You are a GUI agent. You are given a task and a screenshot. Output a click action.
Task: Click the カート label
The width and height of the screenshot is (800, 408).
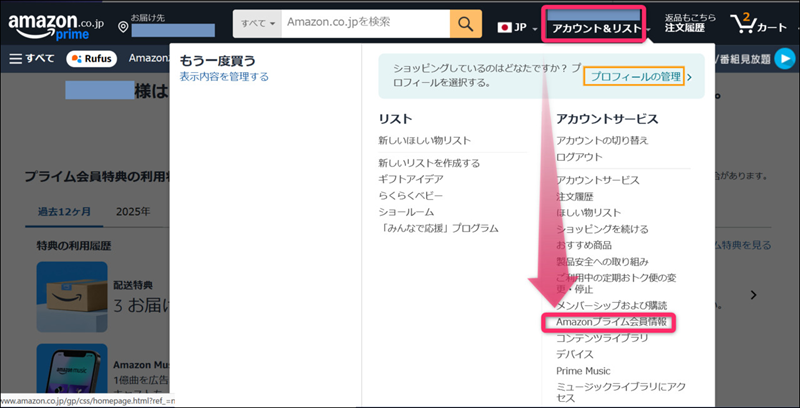pos(772,28)
